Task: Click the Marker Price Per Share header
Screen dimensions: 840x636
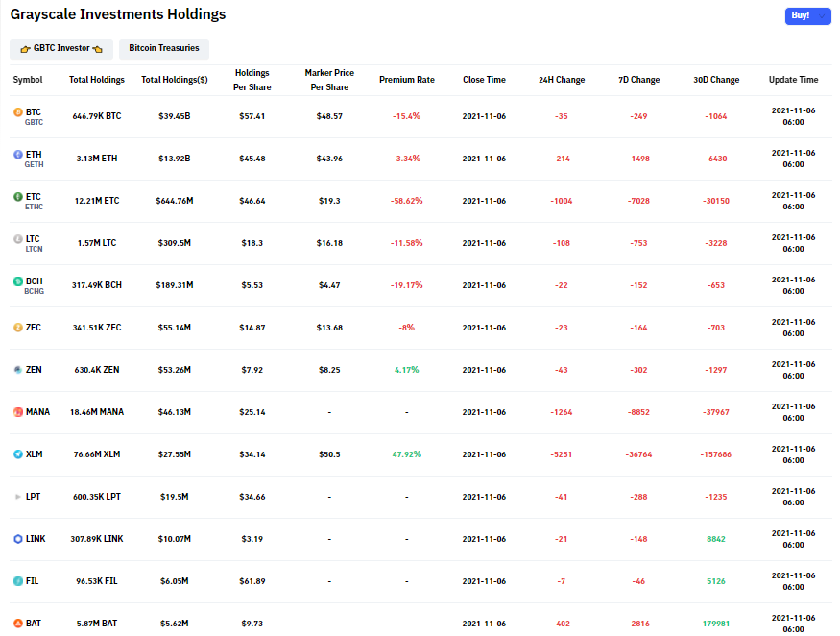Action: [x=329, y=80]
